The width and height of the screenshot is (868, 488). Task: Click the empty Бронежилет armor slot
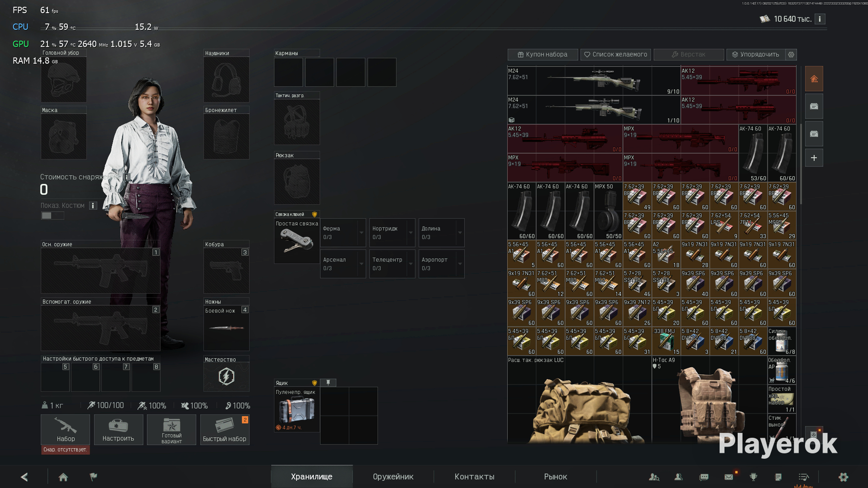click(x=226, y=137)
